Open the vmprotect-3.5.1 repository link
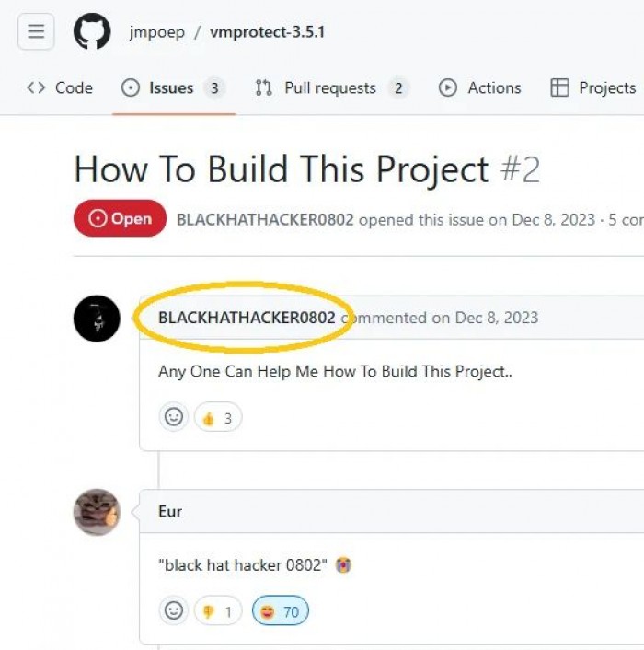The image size is (644, 650). point(267,32)
